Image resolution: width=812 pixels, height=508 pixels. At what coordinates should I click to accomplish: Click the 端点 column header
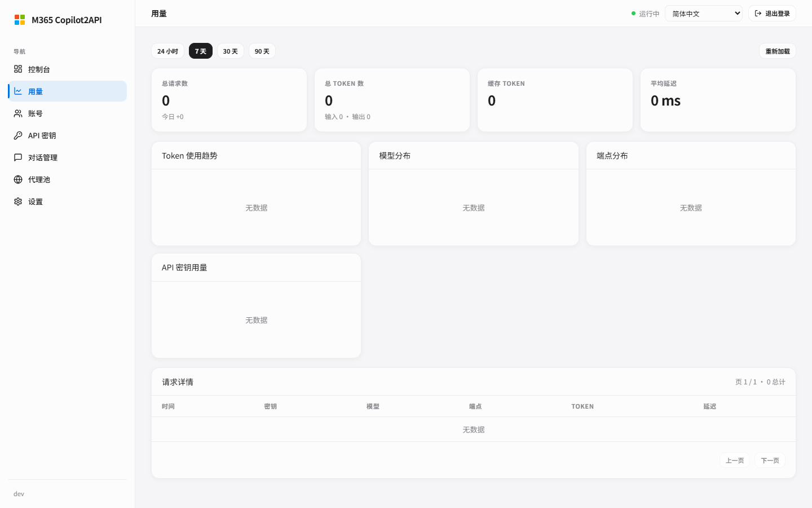pyautogui.click(x=475, y=406)
